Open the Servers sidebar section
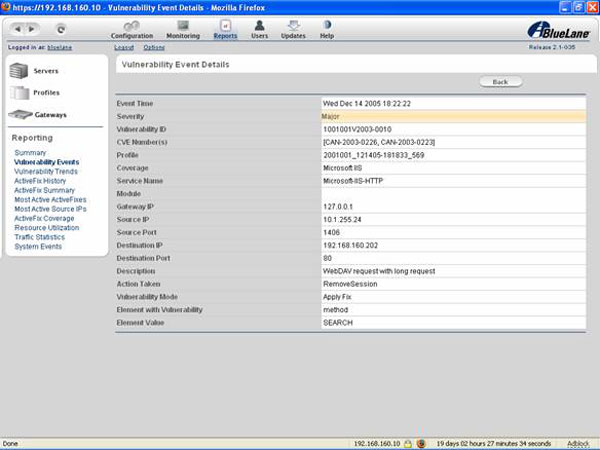The width and height of the screenshot is (600, 450). 45,71
